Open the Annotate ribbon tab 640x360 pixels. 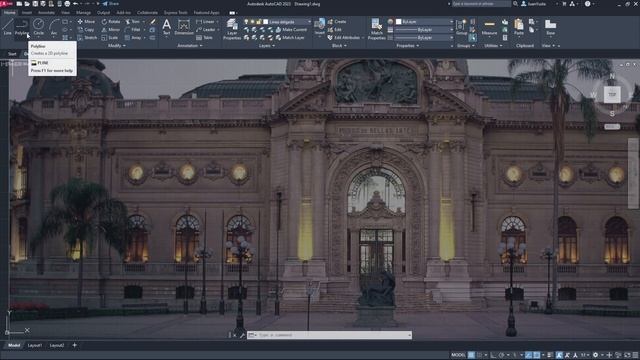[x=46, y=13]
